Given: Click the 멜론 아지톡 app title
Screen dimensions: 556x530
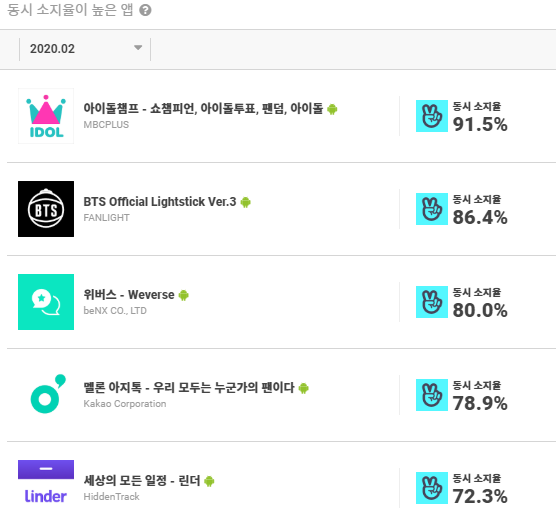Looking at the screenshot, I should tap(189, 387).
